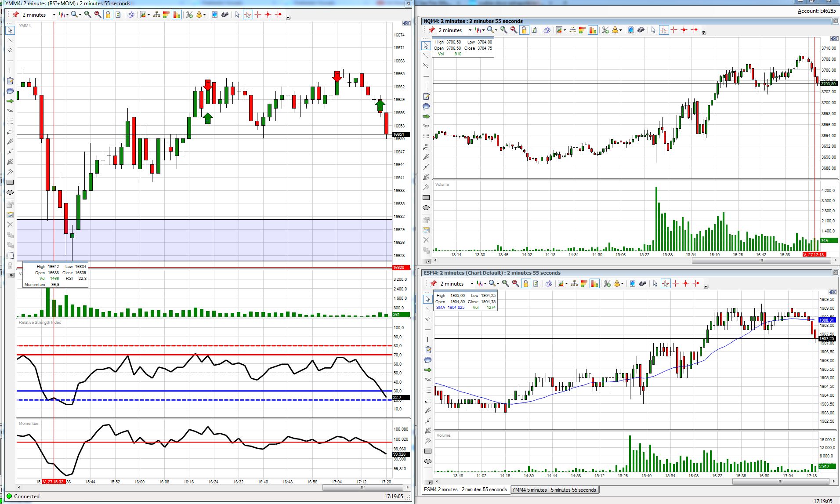This screenshot has height=504, width=840.
Task: Click zoom in magnifier in YMM4 toolbar
Action: (x=88, y=15)
